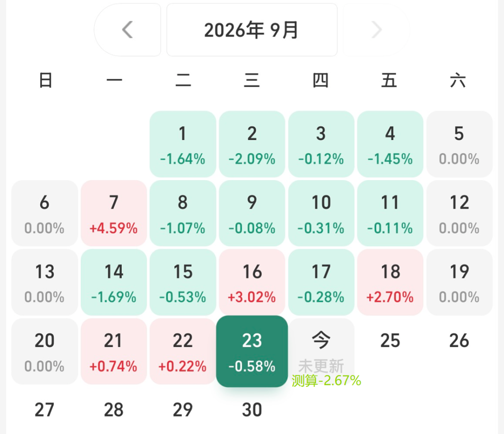Select day 25 in the calendar
This screenshot has height=434, width=504.
(x=390, y=341)
